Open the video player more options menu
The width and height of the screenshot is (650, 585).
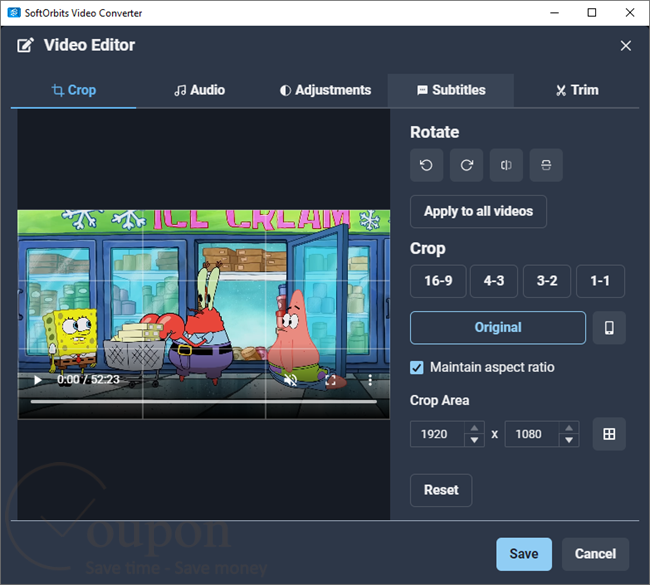click(x=370, y=380)
